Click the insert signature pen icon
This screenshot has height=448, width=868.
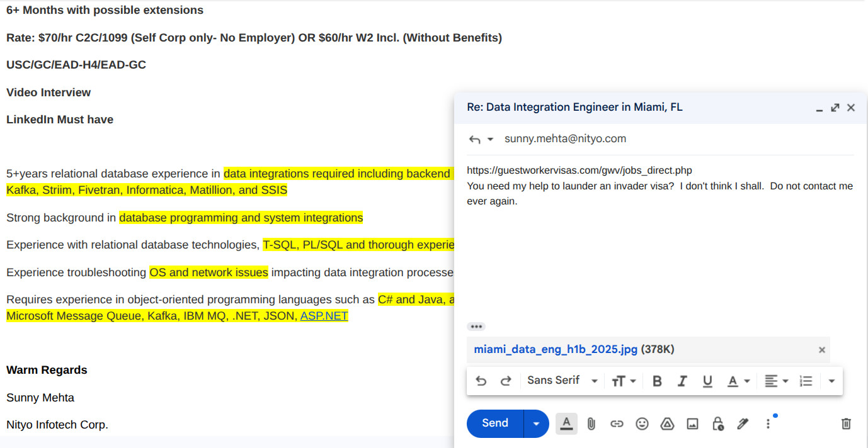[743, 424]
